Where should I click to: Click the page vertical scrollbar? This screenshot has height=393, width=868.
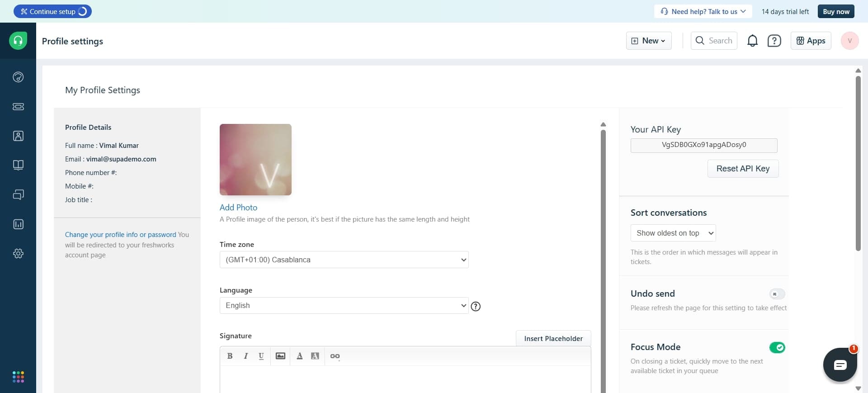click(x=858, y=163)
